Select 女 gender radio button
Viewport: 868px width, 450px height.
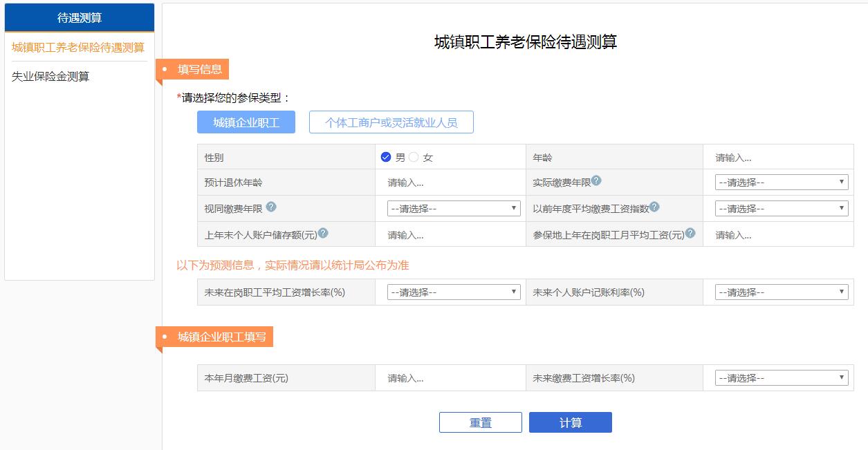[x=414, y=157]
